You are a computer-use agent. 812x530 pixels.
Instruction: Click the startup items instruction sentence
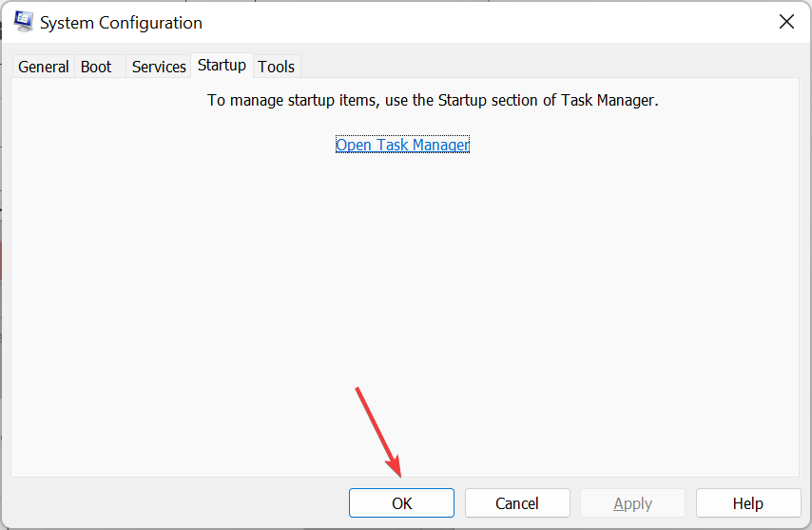tap(433, 100)
